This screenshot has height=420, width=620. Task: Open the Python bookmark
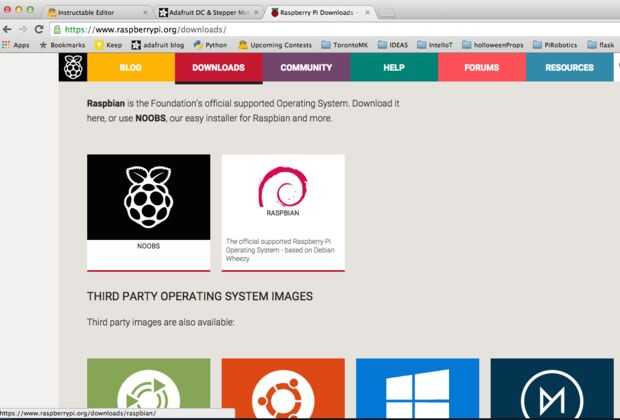(211, 45)
